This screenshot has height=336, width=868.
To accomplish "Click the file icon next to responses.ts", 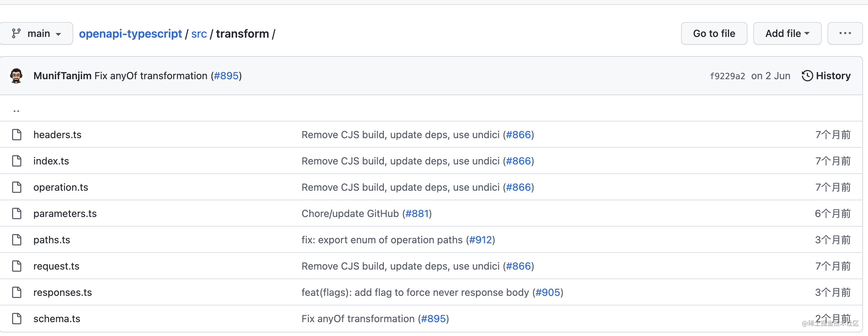I will 16,292.
